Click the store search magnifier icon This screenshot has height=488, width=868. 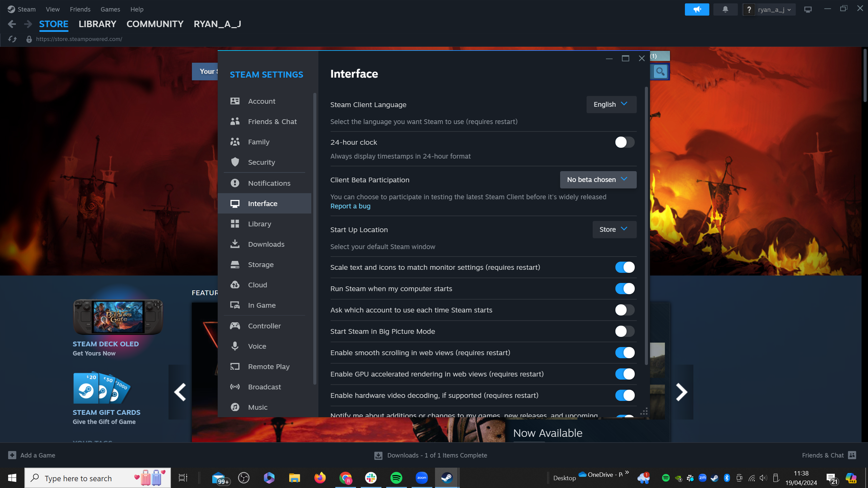tap(660, 72)
